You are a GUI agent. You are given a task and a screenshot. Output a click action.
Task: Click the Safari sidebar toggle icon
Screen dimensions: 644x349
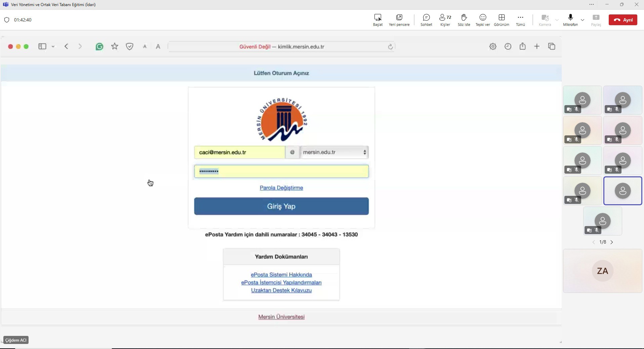[42, 46]
